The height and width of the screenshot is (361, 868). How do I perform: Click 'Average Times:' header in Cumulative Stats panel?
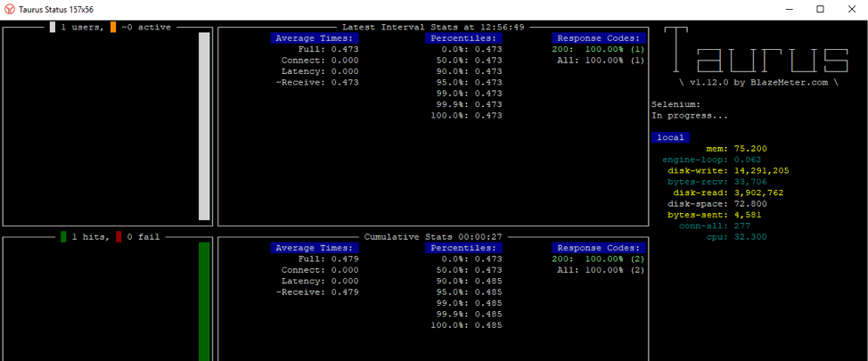tap(315, 248)
